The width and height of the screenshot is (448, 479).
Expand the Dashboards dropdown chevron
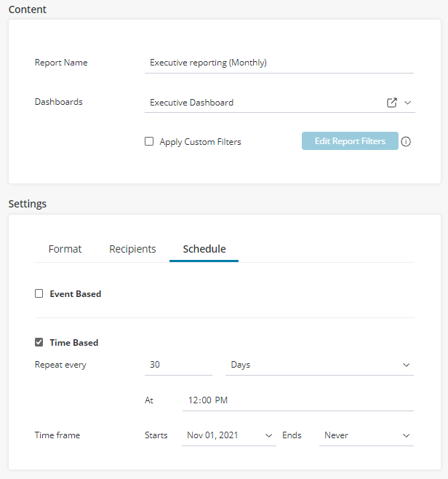(408, 103)
